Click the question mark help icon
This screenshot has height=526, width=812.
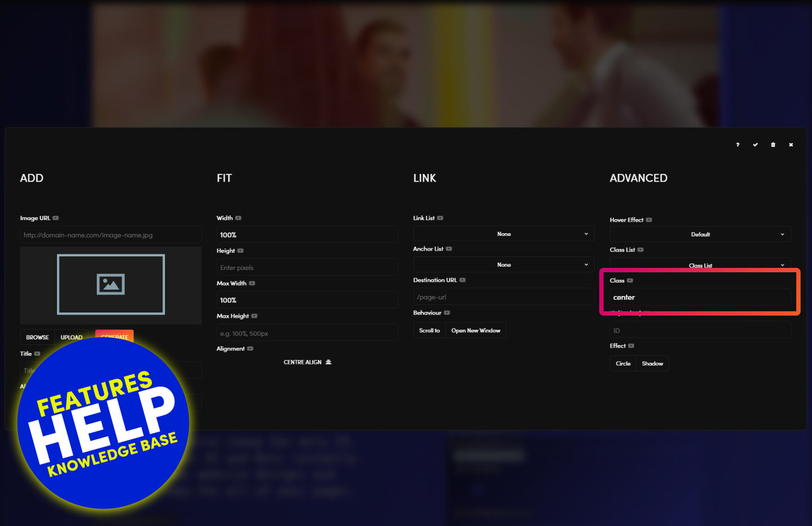738,145
